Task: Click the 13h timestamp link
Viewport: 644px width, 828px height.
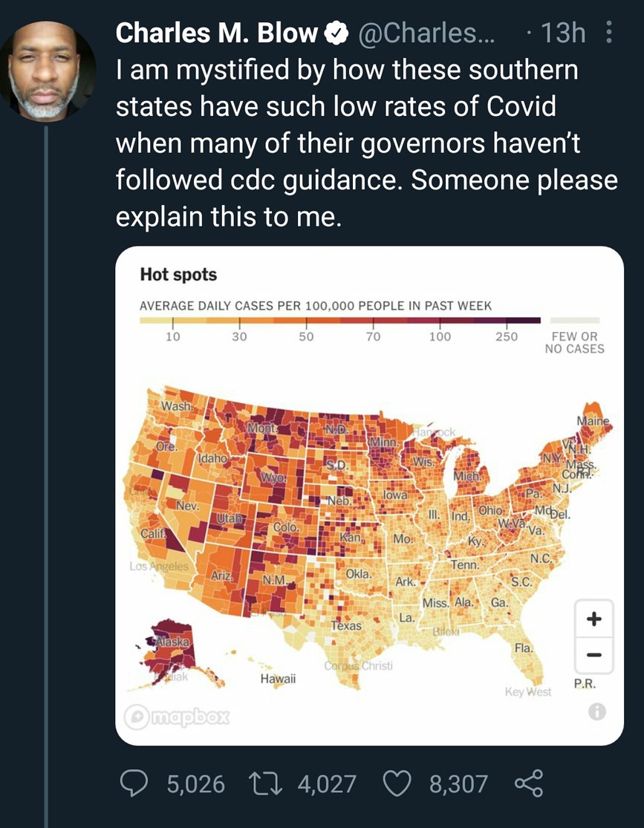Action: pos(569,32)
